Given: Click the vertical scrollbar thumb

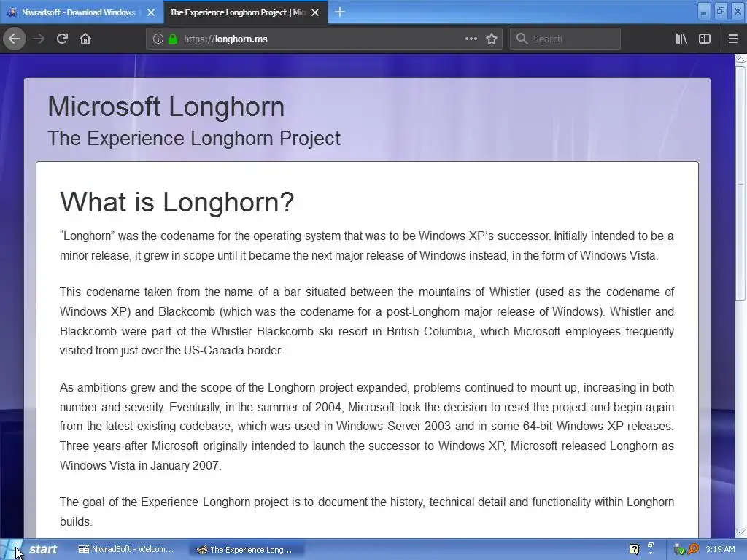Looking at the screenshot, I should tap(740, 183).
